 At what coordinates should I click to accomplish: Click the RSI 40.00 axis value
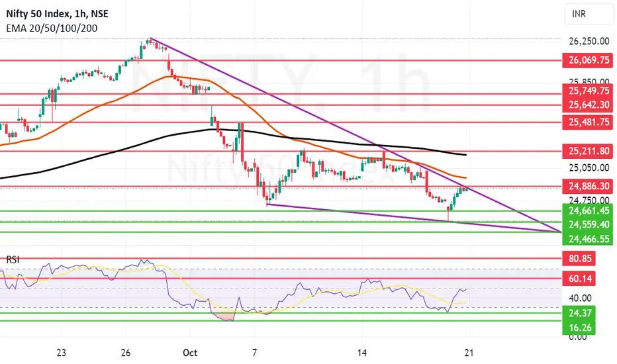coord(580,298)
